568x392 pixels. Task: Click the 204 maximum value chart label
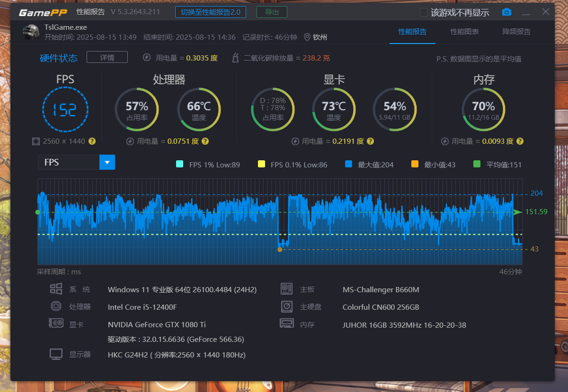click(537, 193)
